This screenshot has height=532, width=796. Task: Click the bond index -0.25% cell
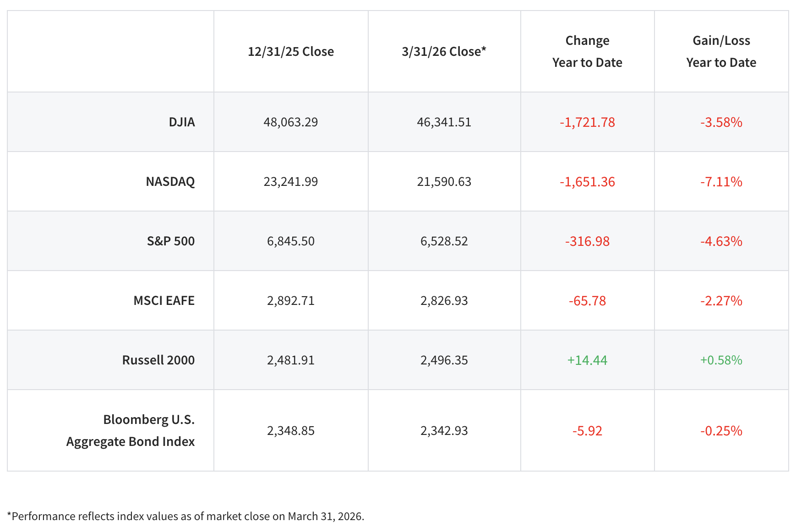tap(721, 431)
